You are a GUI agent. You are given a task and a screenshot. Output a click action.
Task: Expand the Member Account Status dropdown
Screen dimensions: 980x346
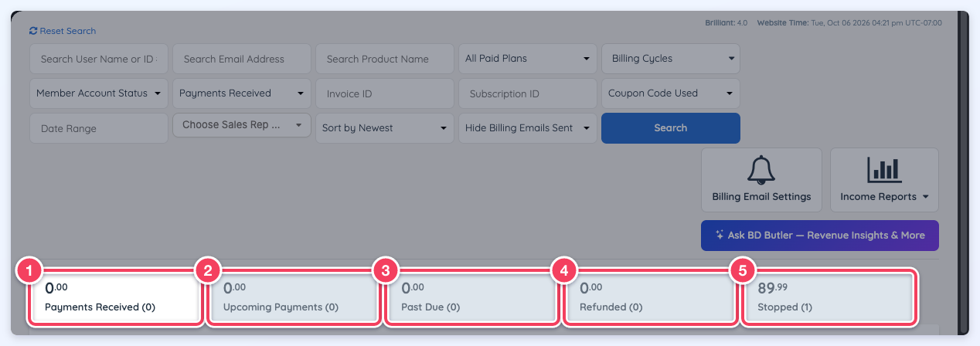tap(99, 93)
